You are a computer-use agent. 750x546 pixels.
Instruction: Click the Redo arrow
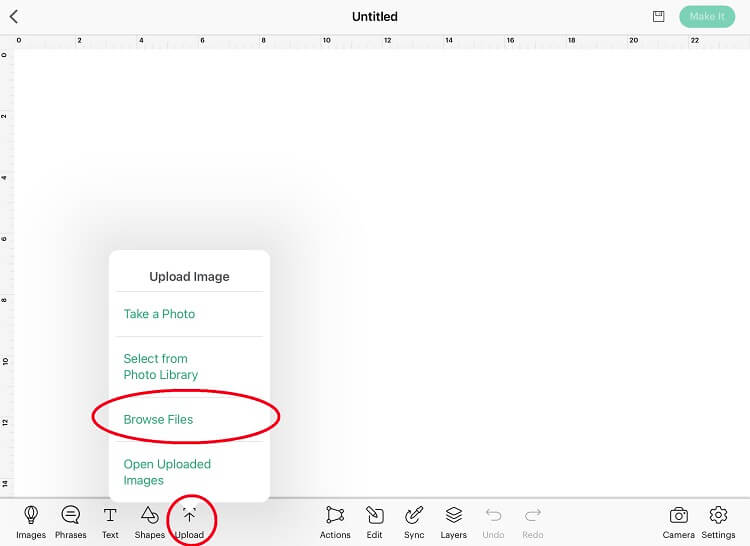pos(533,523)
